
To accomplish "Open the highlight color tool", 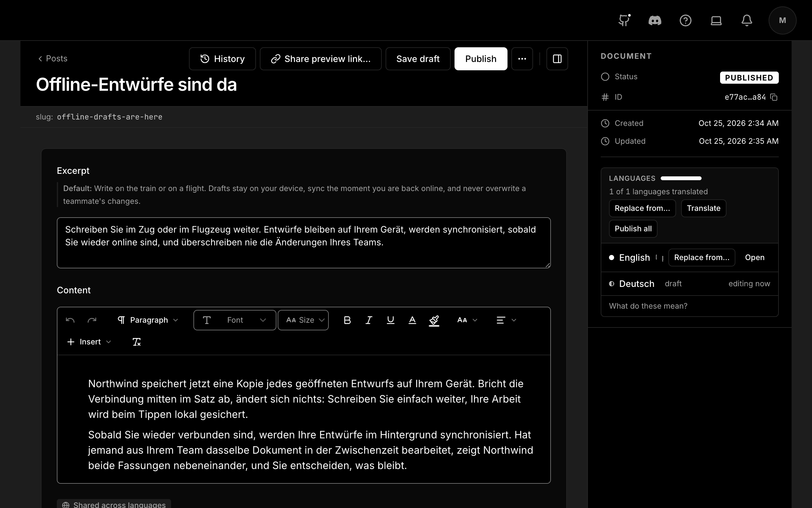I will (x=434, y=320).
